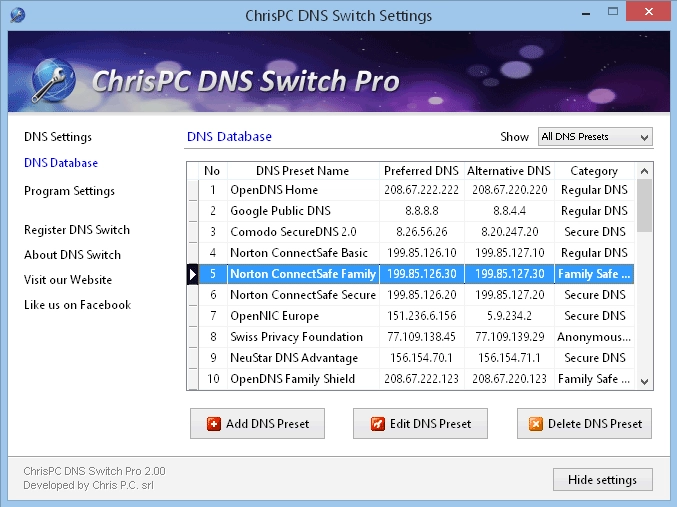This screenshot has height=507, width=677.
Task: Click the 8.26.56.26 preferred DNS cell
Action: click(x=421, y=232)
